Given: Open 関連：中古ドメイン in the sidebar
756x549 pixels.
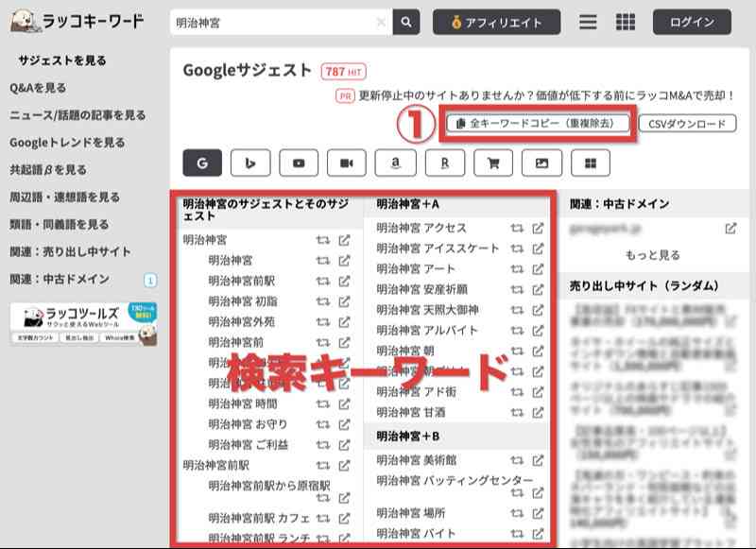Looking at the screenshot, I should point(60,279).
